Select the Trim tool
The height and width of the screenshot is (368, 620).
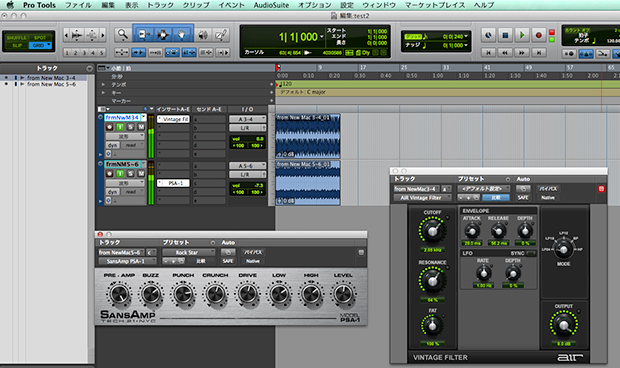click(143, 35)
